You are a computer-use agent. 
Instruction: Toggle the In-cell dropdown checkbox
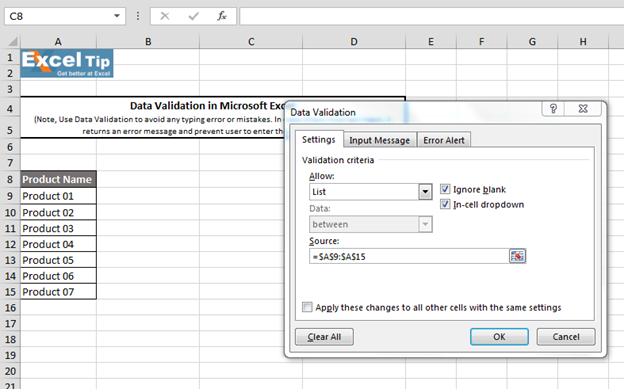point(445,204)
